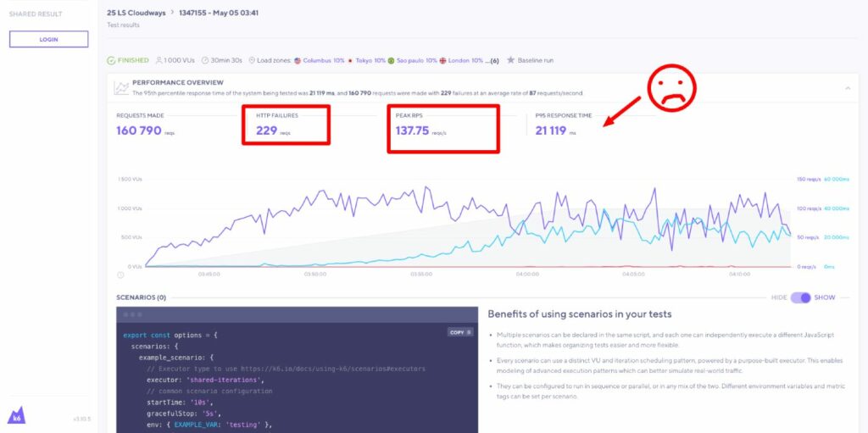Open the London 10% load zone
This screenshot has width=868, height=433.
tap(465, 60)
